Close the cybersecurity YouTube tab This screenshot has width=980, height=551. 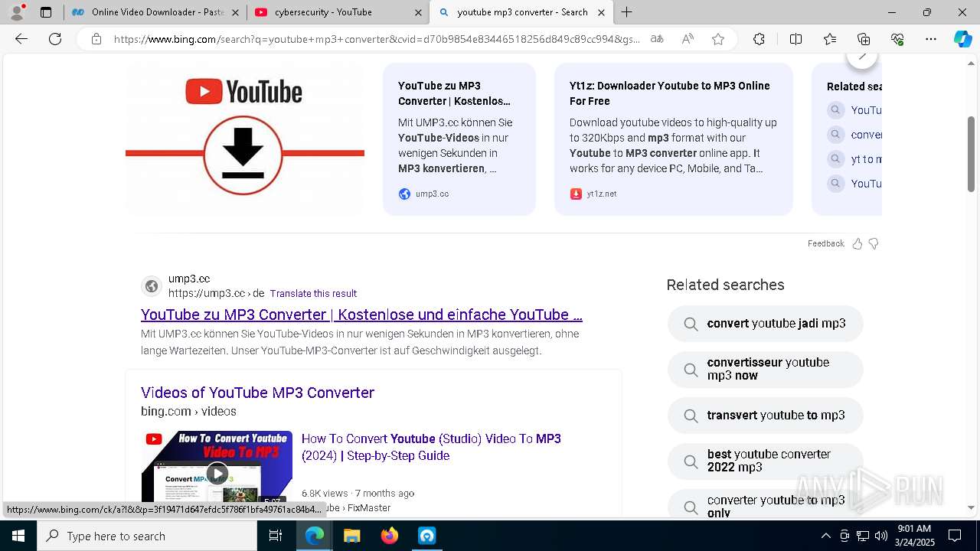pos(418,12)
